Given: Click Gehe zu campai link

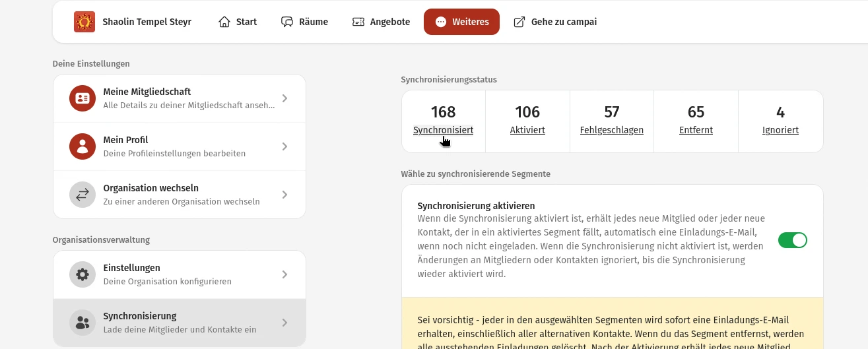Looking at the screenshot, I should [555, 22].
